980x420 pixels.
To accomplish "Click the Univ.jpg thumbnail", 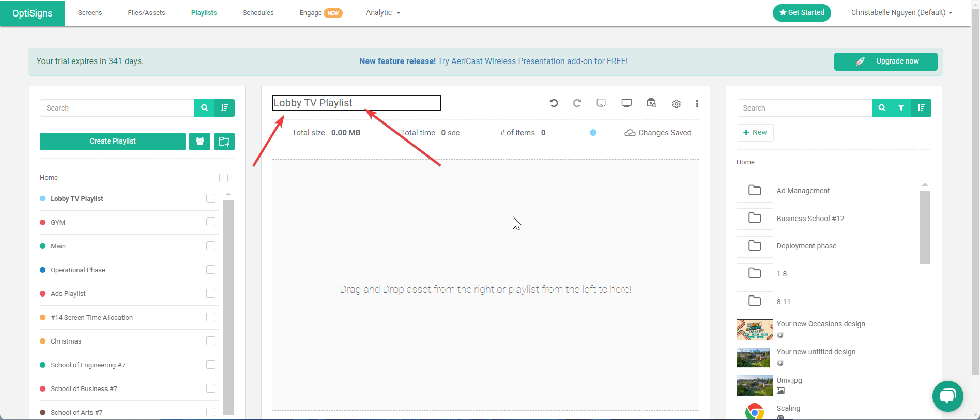I will [755, 385].
